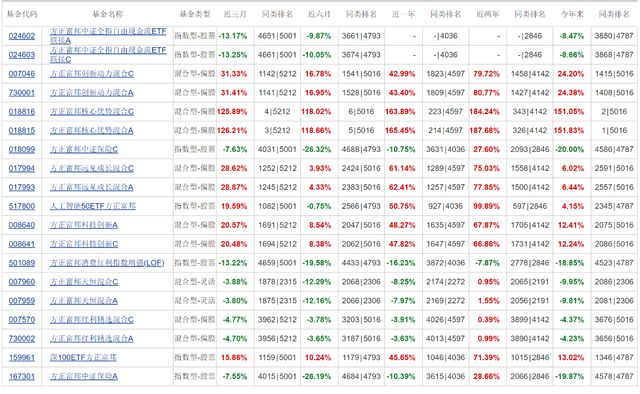Open the fund name link ending in (LOF)
Screen dimensions: 640x394
pyautogui.click(x=107, y=263)
